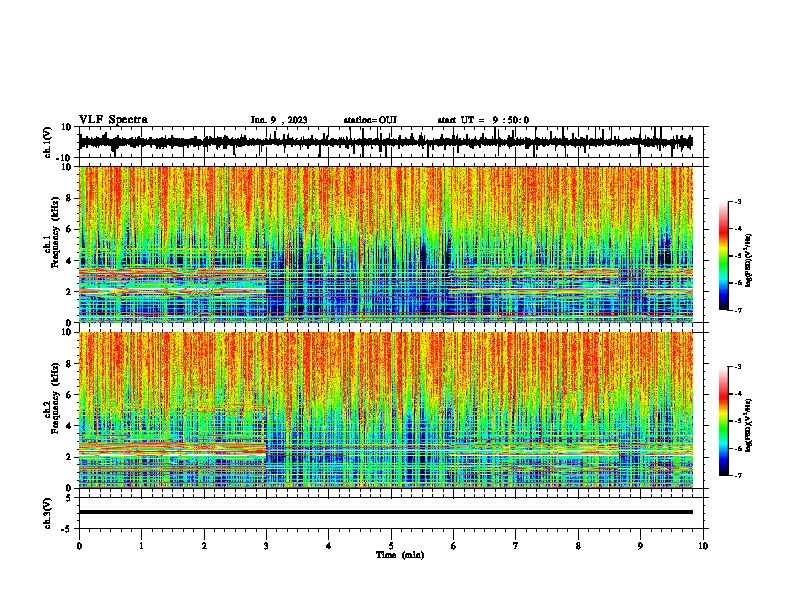Click the "VLF Spectra" plot title
This screenshot has height=612, width=792.
click(x=113, y=120)
